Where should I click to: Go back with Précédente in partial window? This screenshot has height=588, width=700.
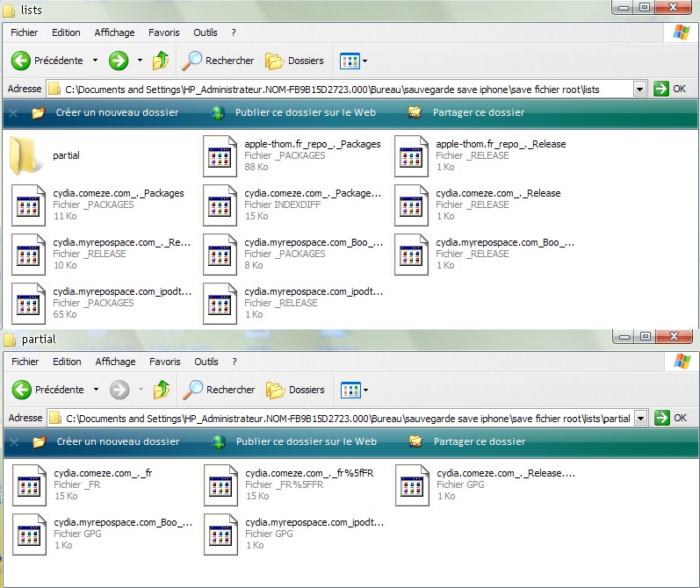click(47, 390)
